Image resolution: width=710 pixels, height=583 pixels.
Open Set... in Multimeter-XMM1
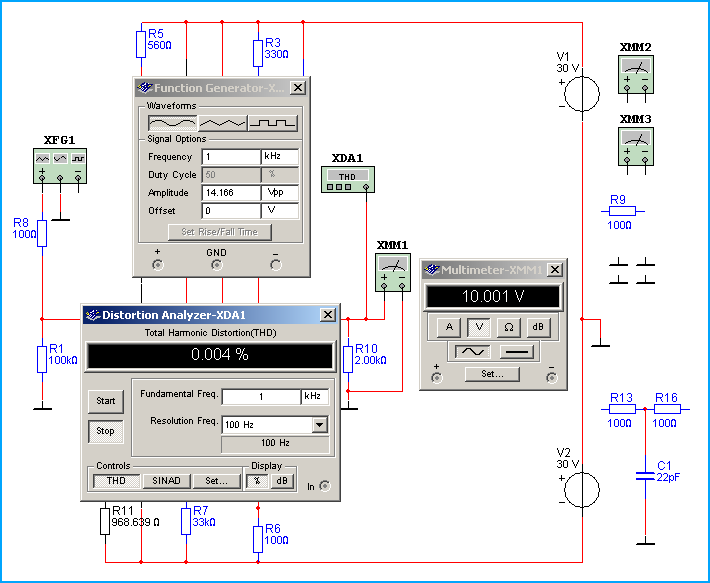(492, 374)
